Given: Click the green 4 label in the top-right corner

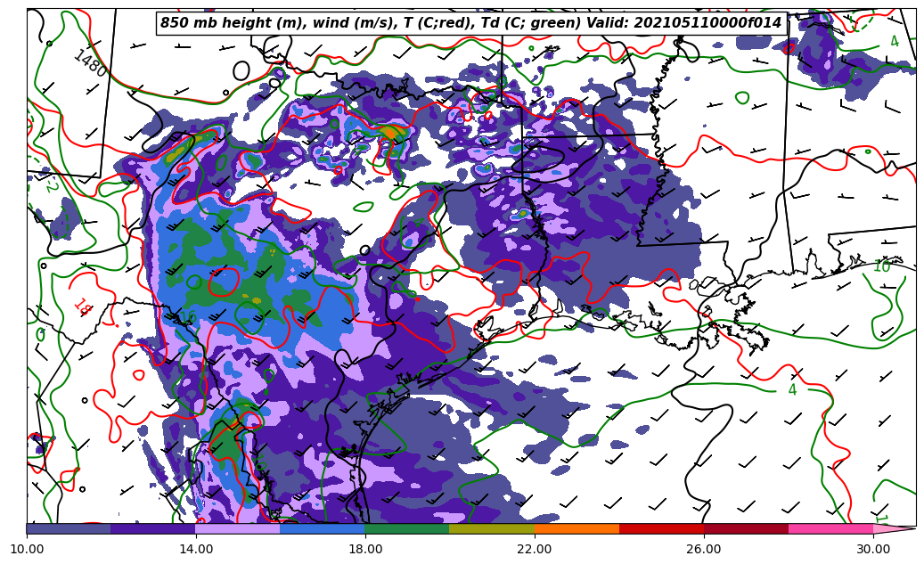Looking at the screenshot, I should [x=894, y=42].
